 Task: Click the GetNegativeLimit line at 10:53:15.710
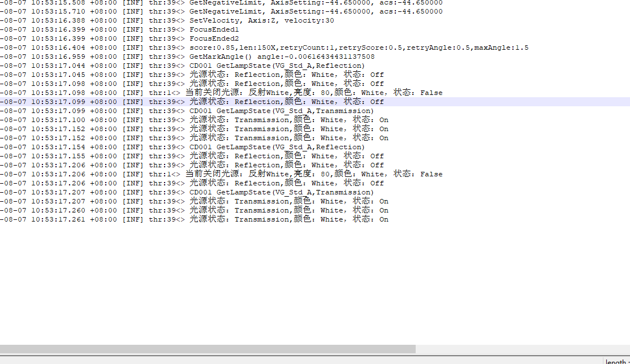click(316, 11)
